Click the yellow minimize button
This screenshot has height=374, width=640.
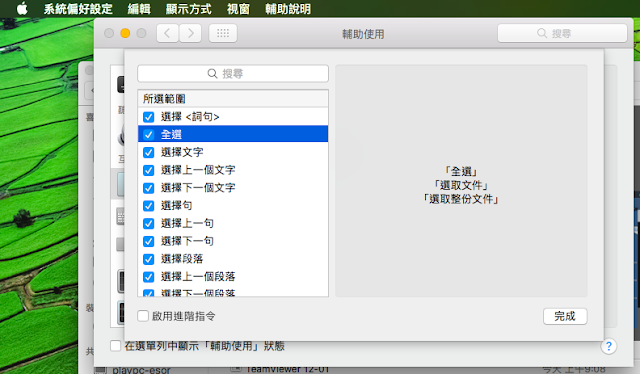click(125, 33)
